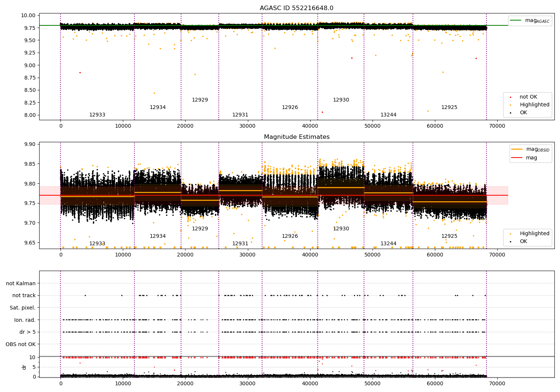560x392 pixels.
Task: Select the 9.85 y-axis tick label
Action: (x=29, y=164)
